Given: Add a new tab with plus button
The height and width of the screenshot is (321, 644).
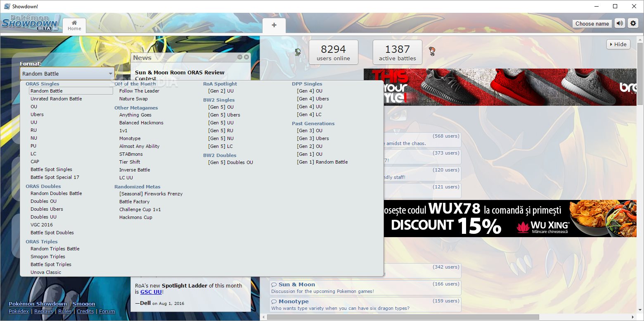Looking at the screenshot, I should click(274, 25).
